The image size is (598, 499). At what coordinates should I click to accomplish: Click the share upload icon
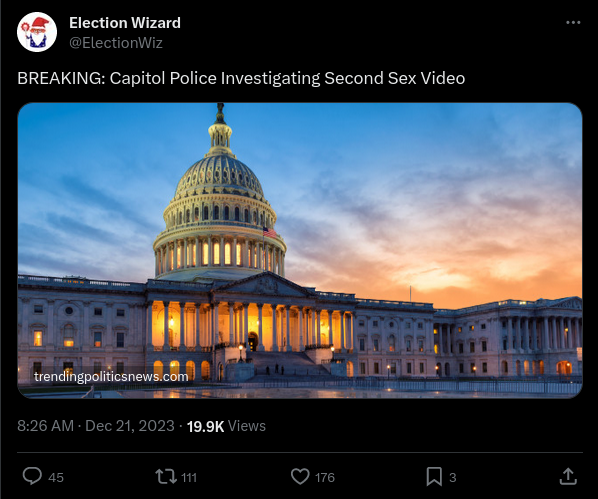coord(568,476)
